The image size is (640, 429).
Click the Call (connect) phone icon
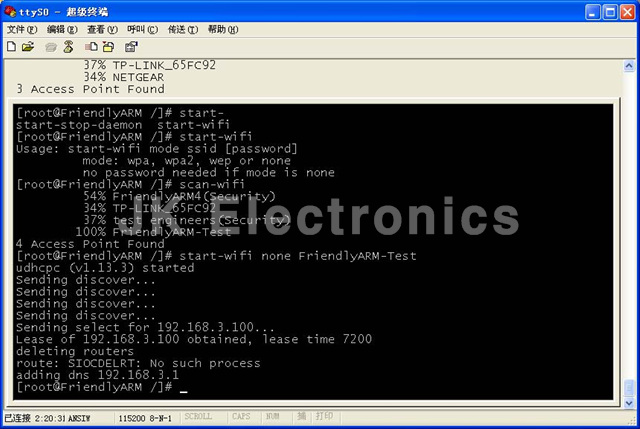(50, 46)
